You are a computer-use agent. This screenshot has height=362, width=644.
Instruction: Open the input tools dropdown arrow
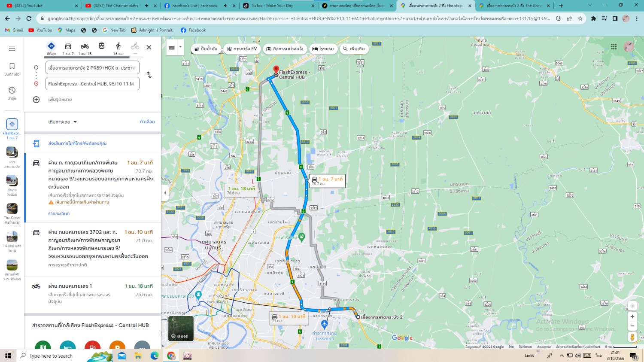180,48
